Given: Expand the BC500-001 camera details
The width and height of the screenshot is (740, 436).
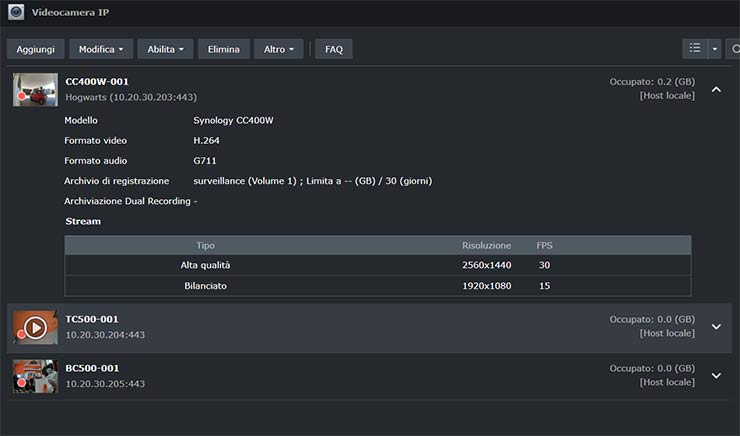Looking at the screenshot, I should (x=716, y=376).
